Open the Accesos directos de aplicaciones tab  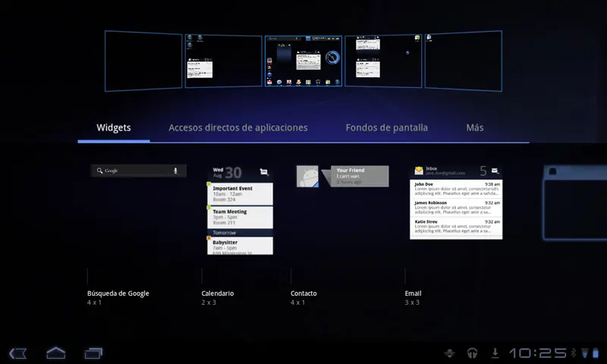(x=237, y=128)
